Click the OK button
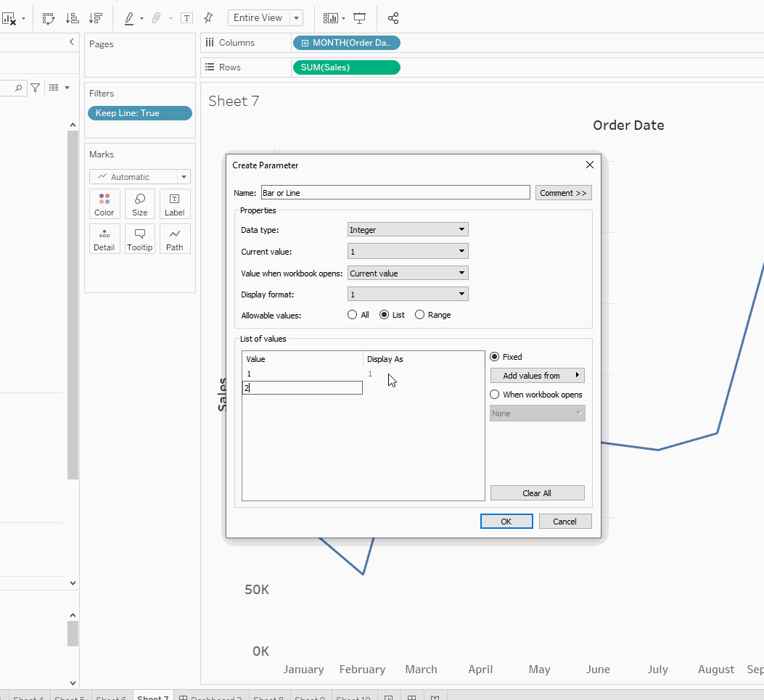764x700 pixels. pyautogui.click(x=506, y=522)
